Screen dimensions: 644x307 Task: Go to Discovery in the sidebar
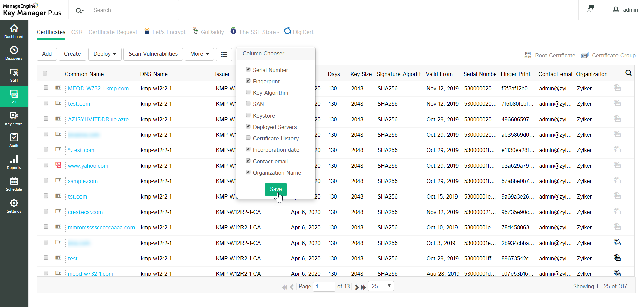point(14,53)
